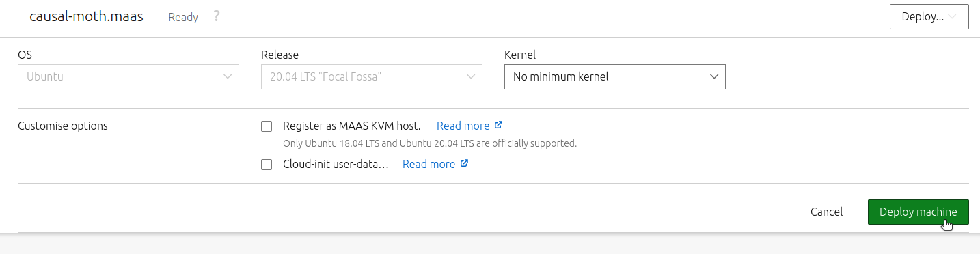Open the OS dropdown showing Ubuntu
Image resolution: width=980 pixels, height=254 pixels.
pyautogui.click(x=128, y=76)
